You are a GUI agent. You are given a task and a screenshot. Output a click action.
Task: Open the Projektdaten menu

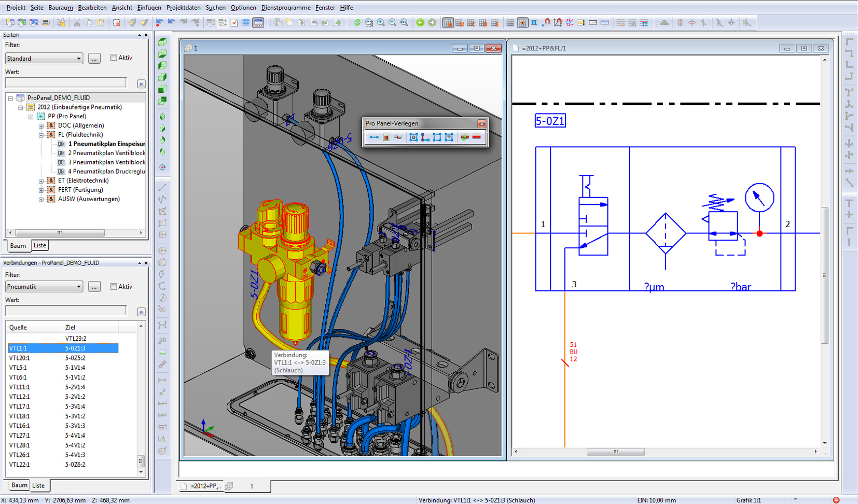point(183,8)
